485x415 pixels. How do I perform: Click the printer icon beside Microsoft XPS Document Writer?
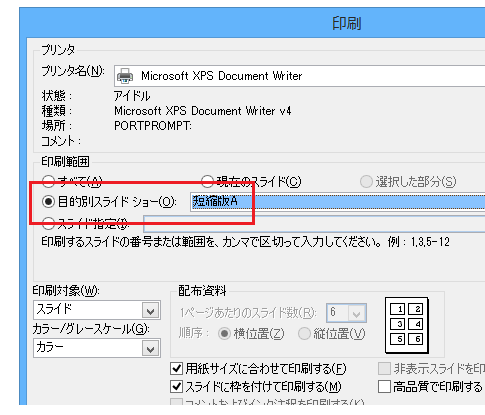click(125, 76)
